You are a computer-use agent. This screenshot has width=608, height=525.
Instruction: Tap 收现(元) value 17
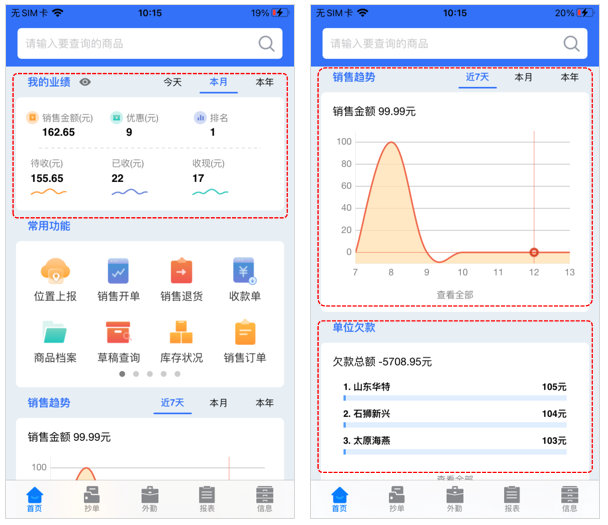[198, 178]
